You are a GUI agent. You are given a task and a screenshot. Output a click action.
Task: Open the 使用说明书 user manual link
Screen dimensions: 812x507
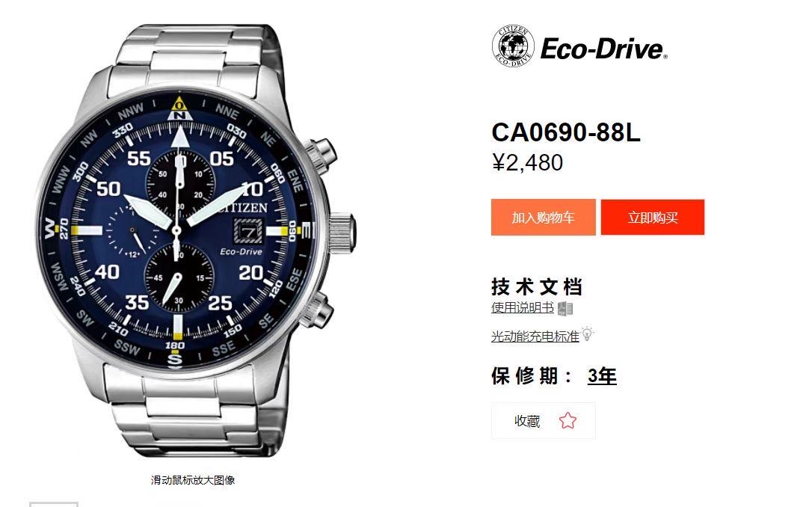point(523,307)
